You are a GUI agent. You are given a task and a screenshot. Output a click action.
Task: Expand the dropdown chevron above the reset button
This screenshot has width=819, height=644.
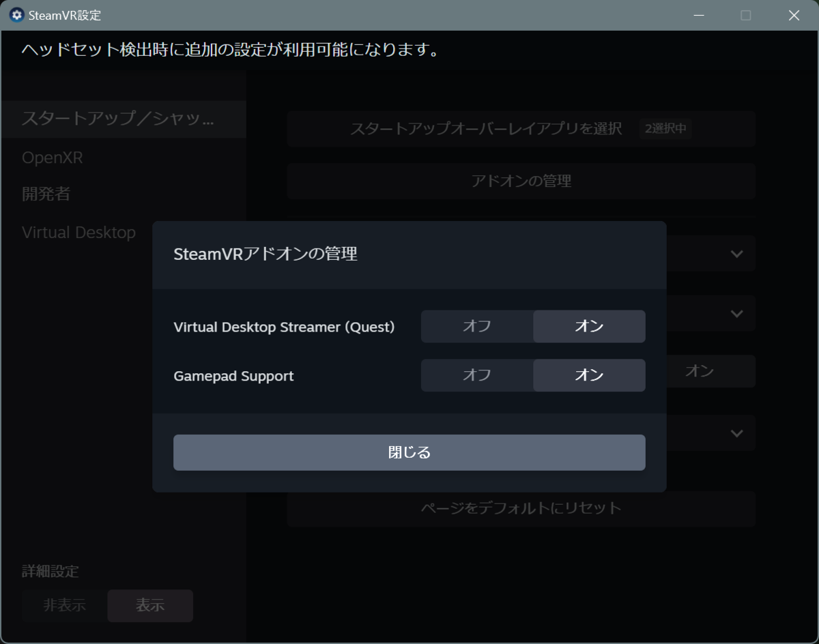736,433
